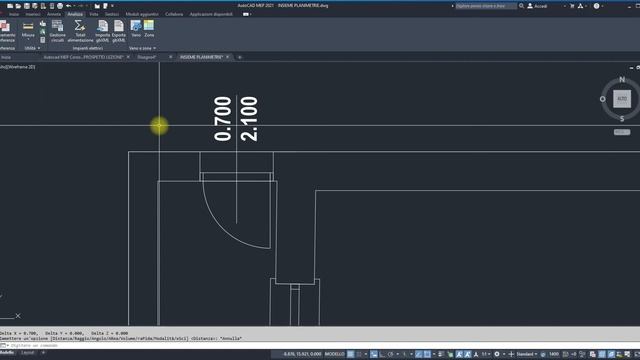Viewport: 640px width, 360px height.
Task: Click in the title bar search field
Action: pos(486,6)
